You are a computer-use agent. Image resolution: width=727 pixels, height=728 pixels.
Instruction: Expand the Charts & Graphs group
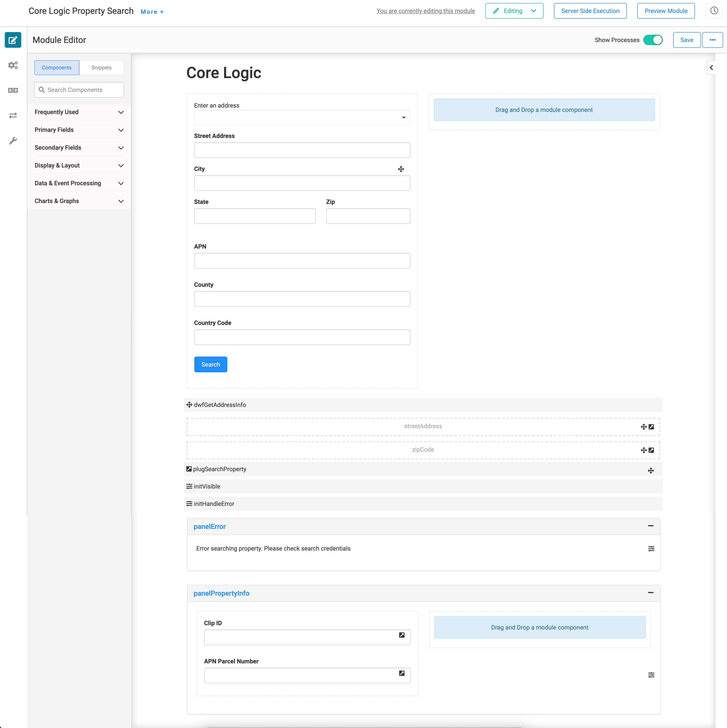79,201
